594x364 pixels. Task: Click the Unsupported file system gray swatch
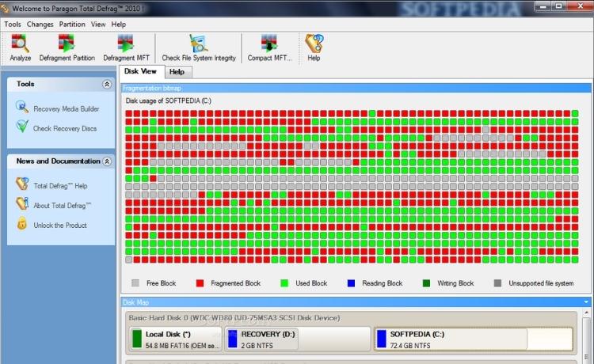(x=498, y=283)
